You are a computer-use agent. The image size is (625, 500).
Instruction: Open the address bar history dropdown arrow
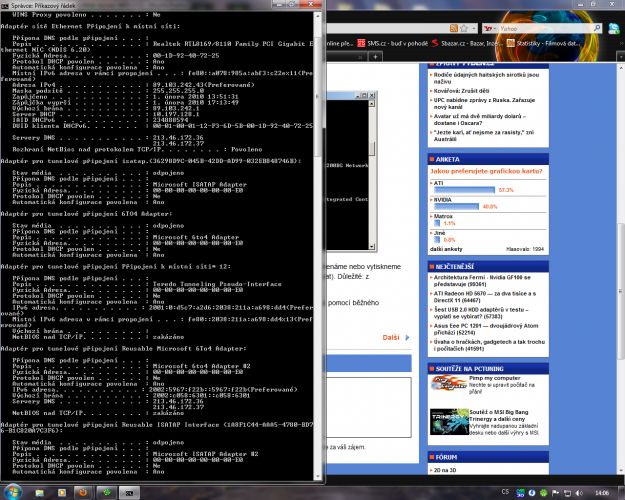[473, 28]
